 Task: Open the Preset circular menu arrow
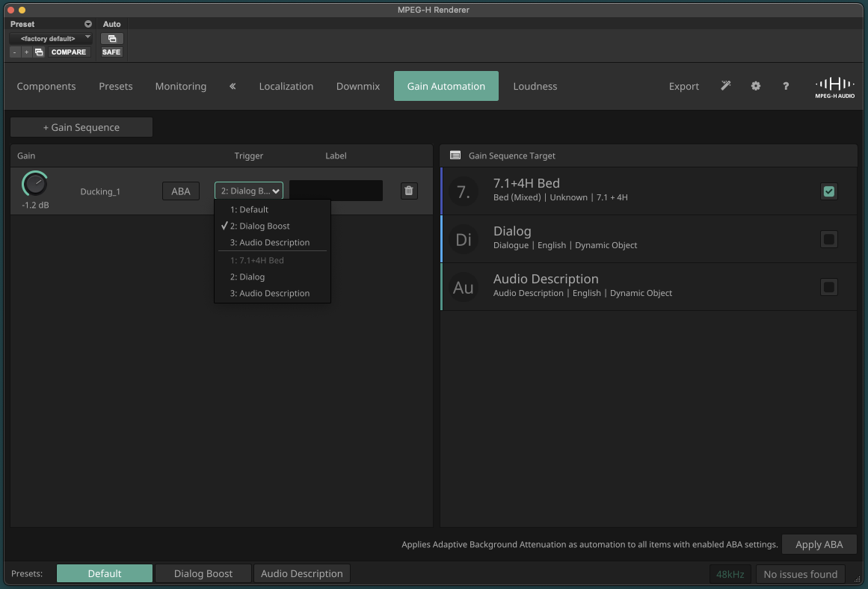coord(88,25)
